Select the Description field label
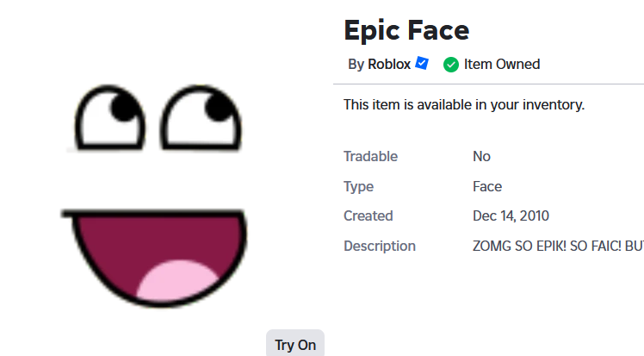 [380, 246]
